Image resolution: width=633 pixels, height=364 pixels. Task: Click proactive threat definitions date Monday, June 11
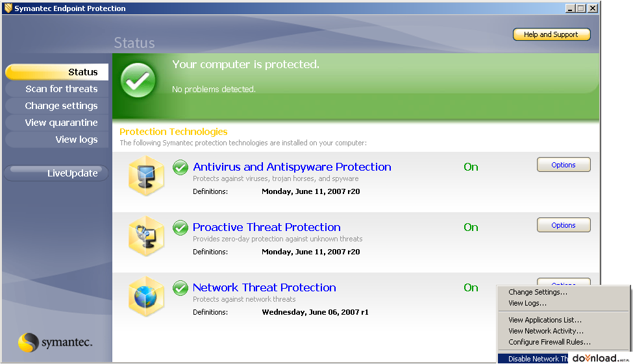[x=311, y=252]
